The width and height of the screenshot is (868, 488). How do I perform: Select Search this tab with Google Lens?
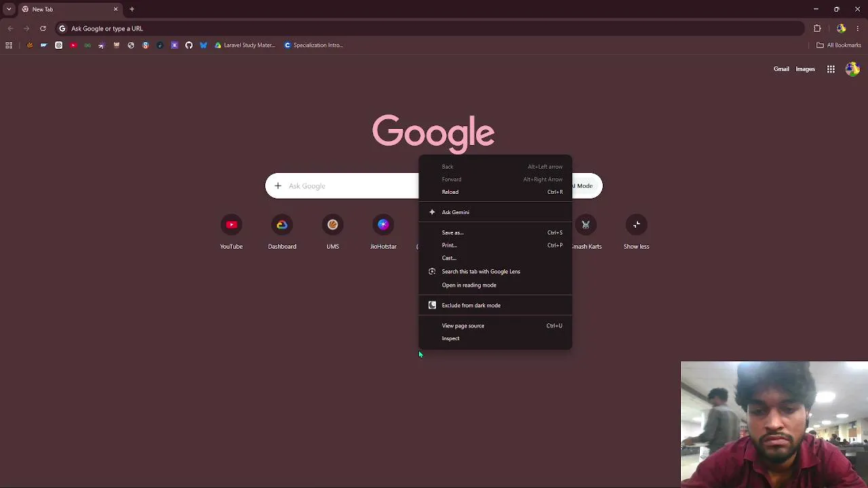coord(495,271)
